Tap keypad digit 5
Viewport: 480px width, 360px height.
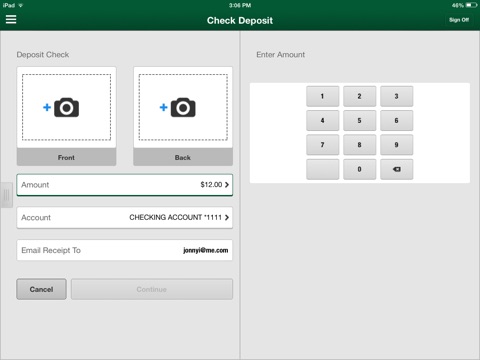click(359, 121)
